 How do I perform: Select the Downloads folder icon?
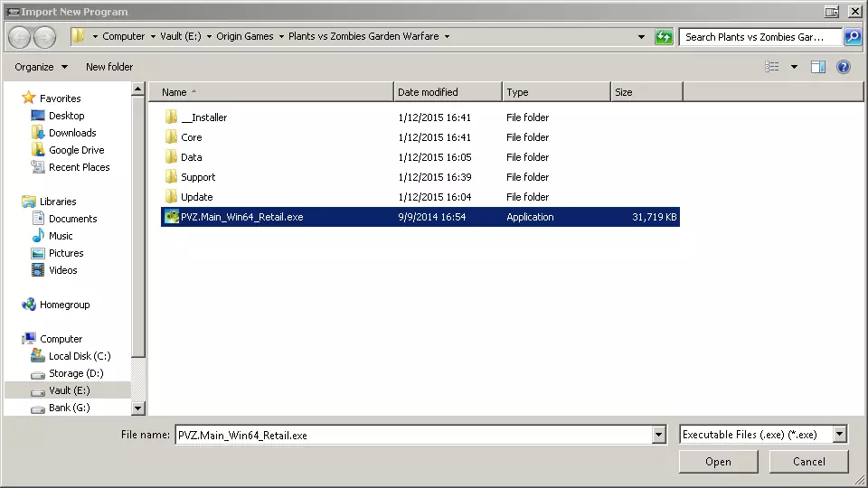[38, 133]
